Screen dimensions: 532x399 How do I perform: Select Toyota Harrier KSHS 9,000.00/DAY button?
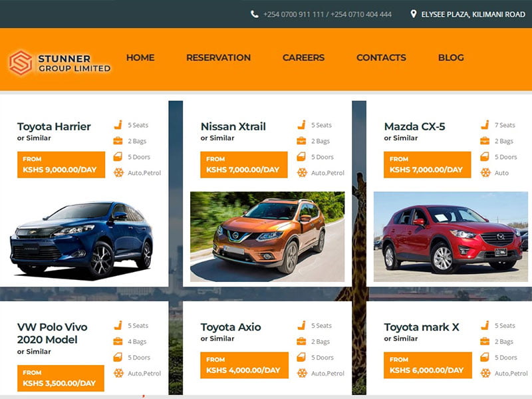61,164
